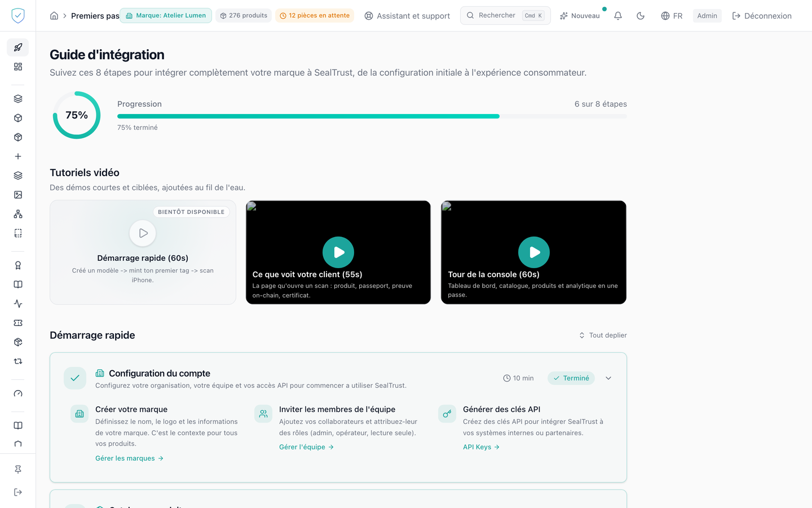Image resolution: width=812 pixels, height=508 pixels.
Task: Click the layers icon just below the dashboard grid icon
Action: pyautogui.click(x=18, y=99)
